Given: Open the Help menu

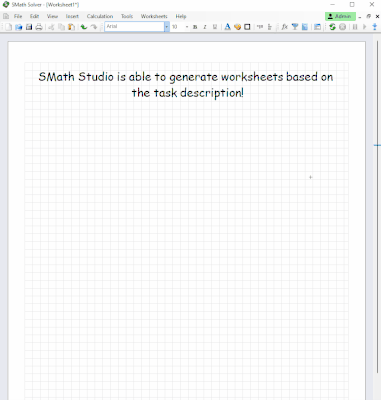Looking at the screenshot, I should coord(181,16).
